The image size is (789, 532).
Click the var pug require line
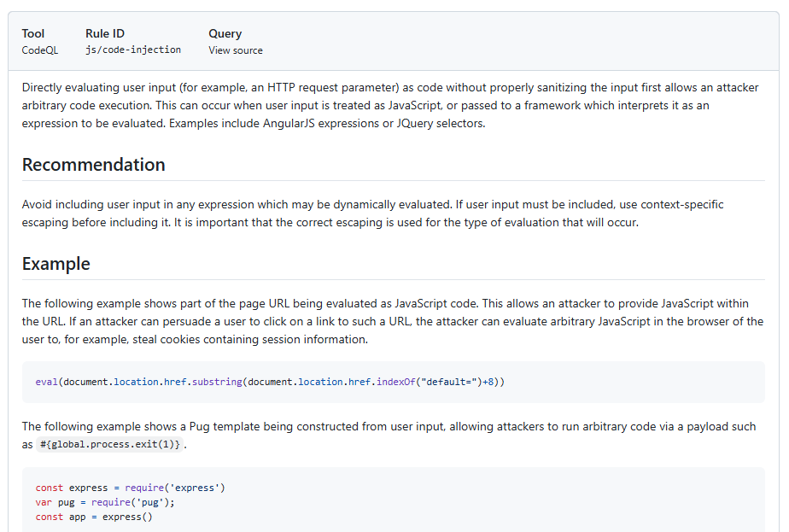105,502
